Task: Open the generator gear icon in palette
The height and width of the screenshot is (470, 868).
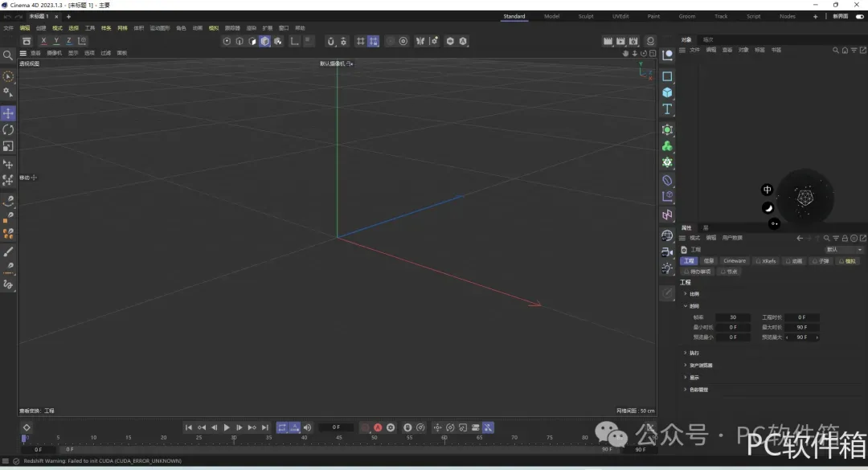Action: pyautogui.click(x=668, y=163)
